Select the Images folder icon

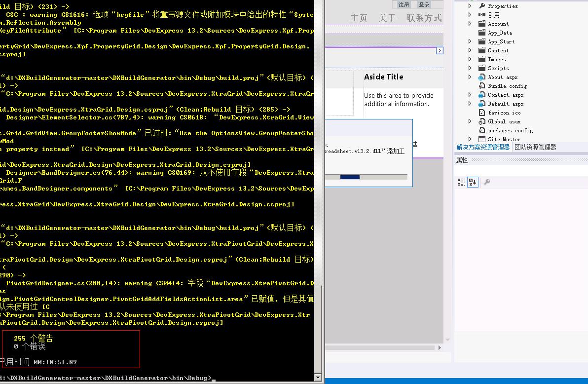point(482,59)
